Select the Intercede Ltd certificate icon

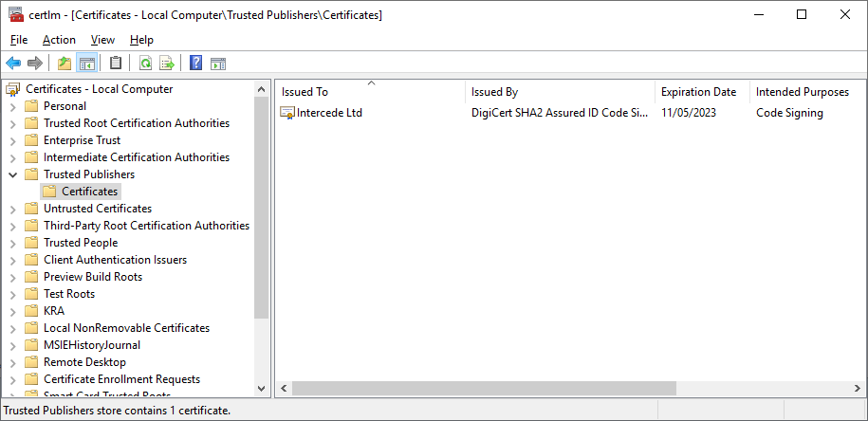click(x=287, y=113)
